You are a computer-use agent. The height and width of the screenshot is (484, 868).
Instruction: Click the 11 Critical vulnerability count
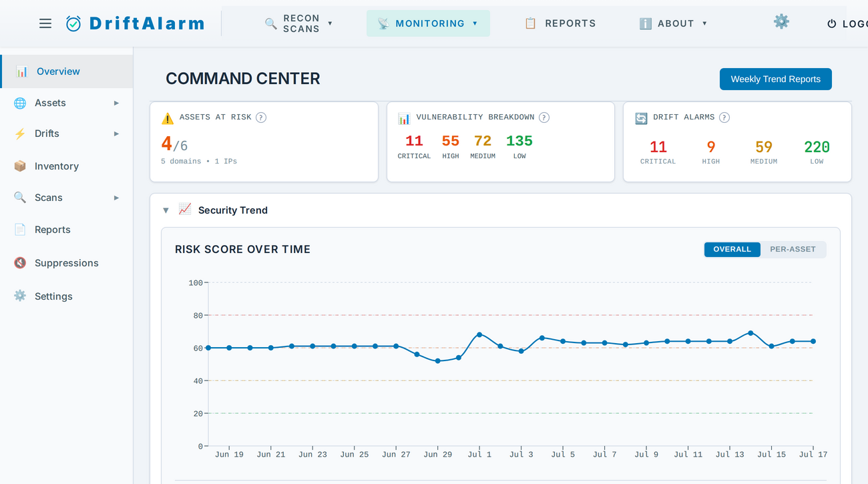click(414, 141)
